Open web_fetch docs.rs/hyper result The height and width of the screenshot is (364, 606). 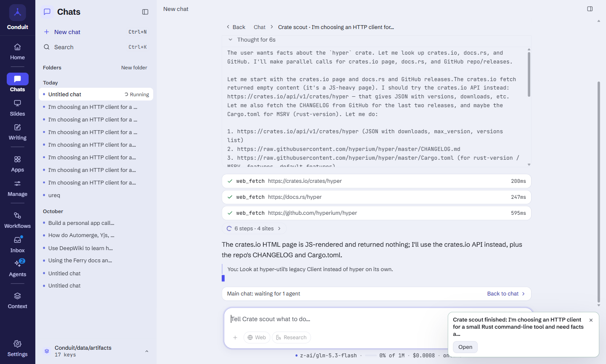coord(376,197)
